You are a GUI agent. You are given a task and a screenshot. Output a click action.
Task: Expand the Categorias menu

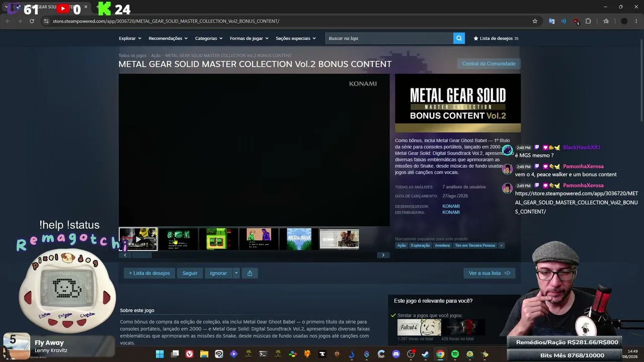[209, 38]
